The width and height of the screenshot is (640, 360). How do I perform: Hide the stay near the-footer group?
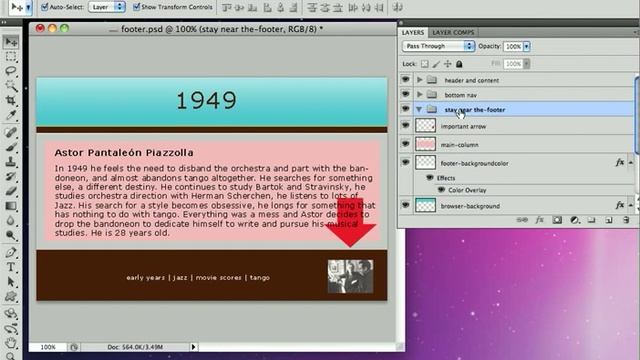405,109
